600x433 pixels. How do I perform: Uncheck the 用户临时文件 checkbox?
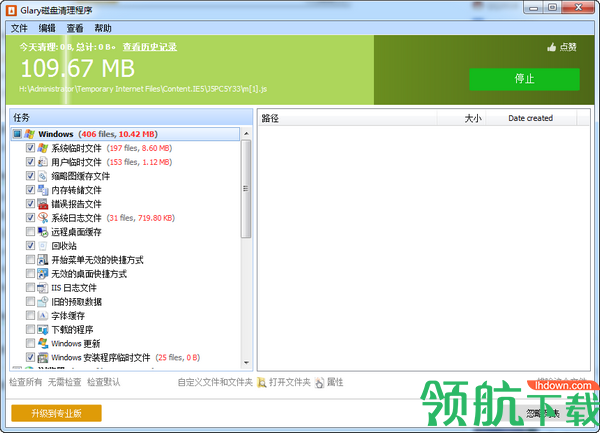pyautogui.click(x=30, y=161)
